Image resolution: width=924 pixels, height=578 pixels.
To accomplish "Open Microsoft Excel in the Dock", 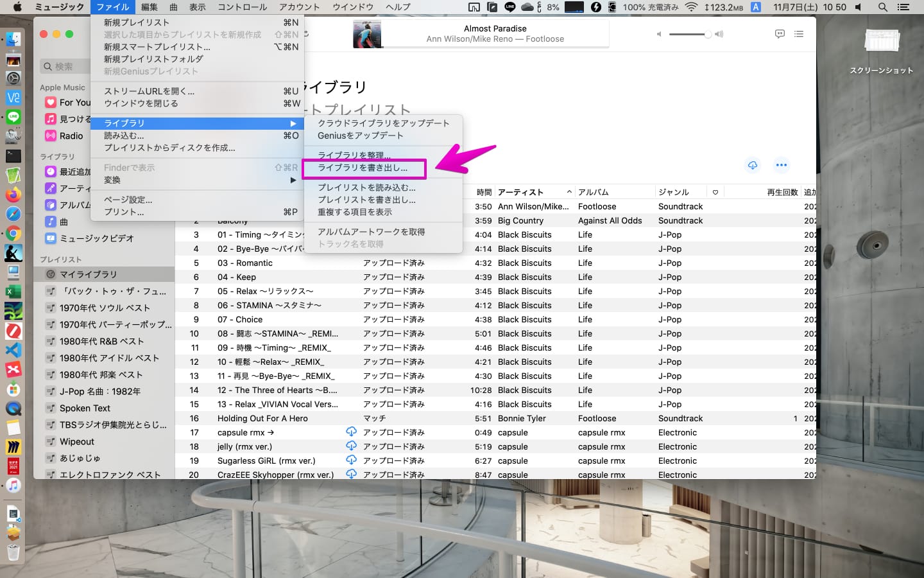I will click(13, 292).
